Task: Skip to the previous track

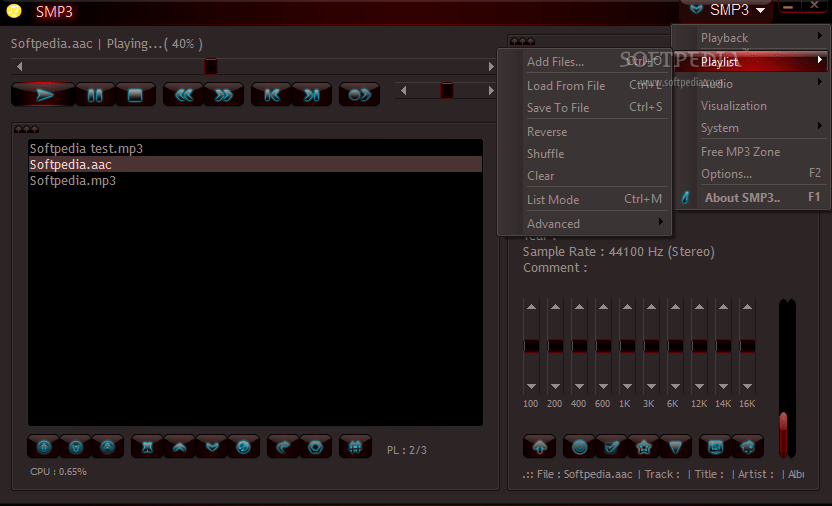Action: [272, 95]
